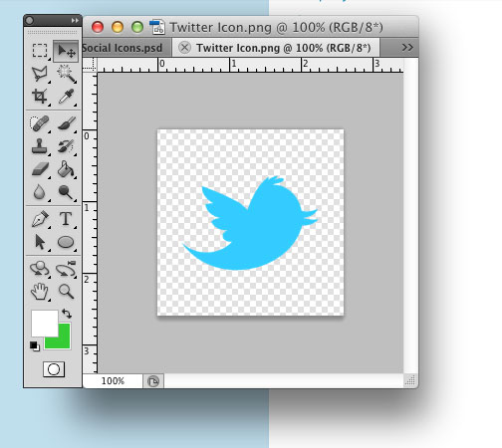The width and height of the screenshot is (502, 448).
Task: Choose the Polygonal Lasso tool
Action: (x=40, y=74)
